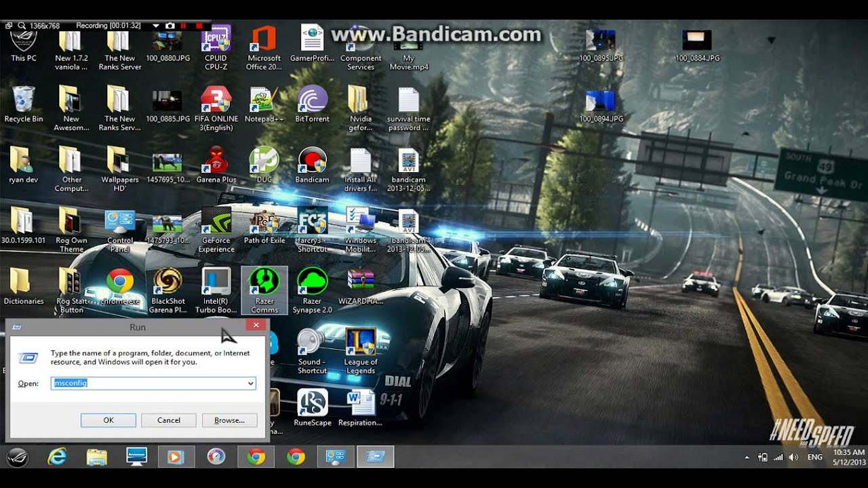Open File Explorer from the taskbar
Viewport: 868px width, 488px height.
click(x=97, y=457)
